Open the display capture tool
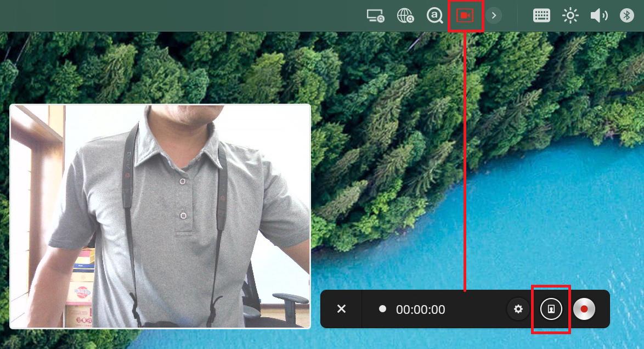The height and width of the screenshot is (349, 644). [x=375, y=15]
